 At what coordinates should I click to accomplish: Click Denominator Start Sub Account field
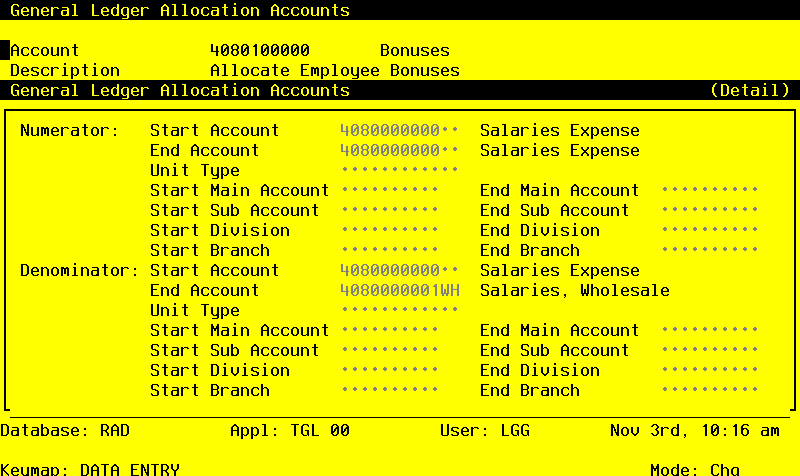click(x=390, y=350)
